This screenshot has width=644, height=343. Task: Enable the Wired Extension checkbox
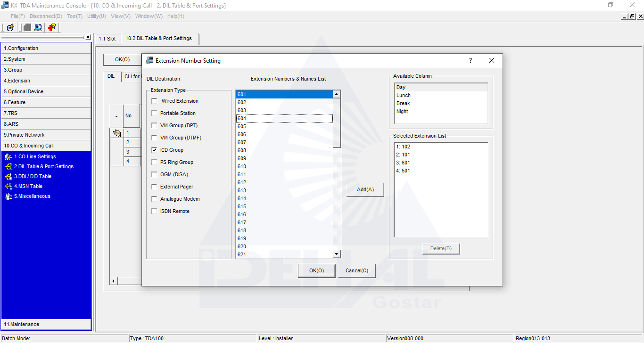154,101
